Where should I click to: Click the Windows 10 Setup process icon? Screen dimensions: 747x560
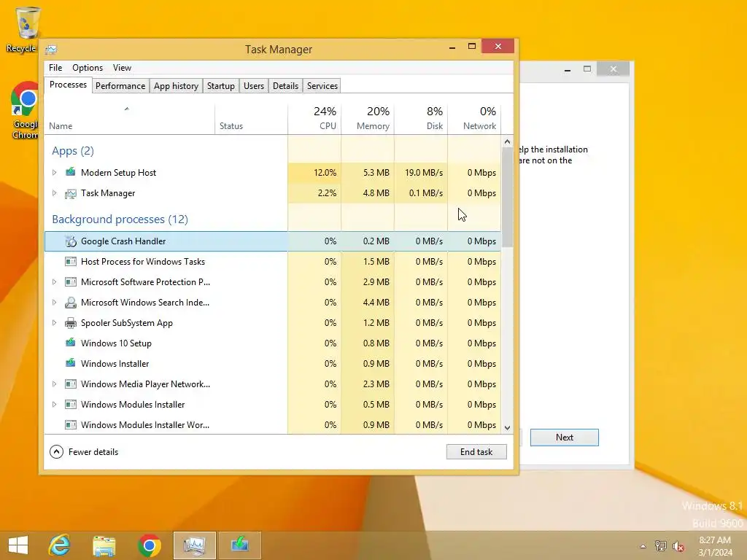pos(71,343)
